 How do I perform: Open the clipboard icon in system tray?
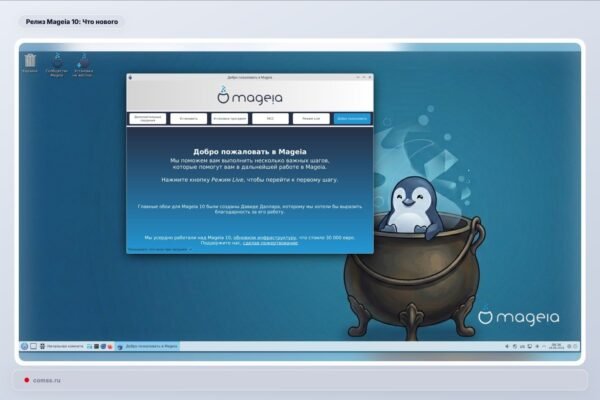pyautogui.click(x=515, y=346)
